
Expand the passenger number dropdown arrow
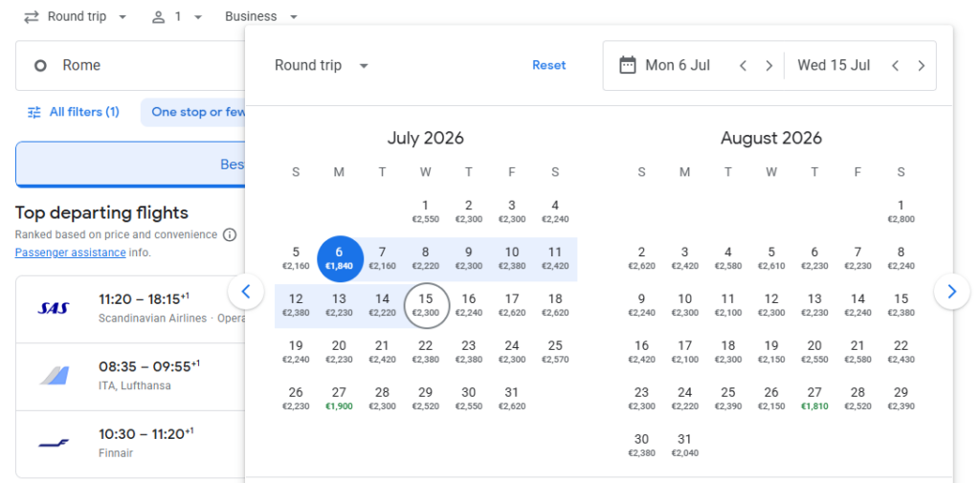click(198, 17)
